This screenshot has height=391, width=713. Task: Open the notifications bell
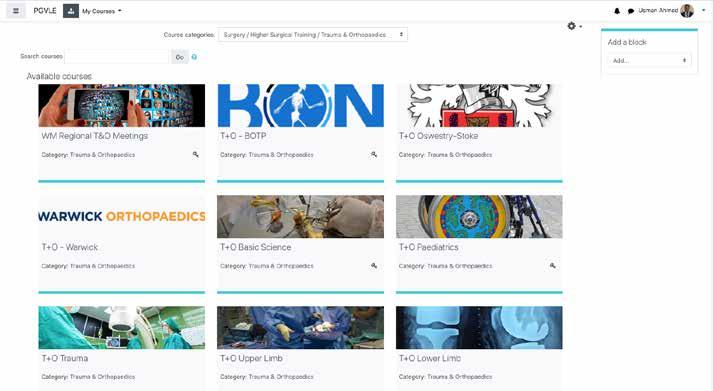tap(617, 11)
